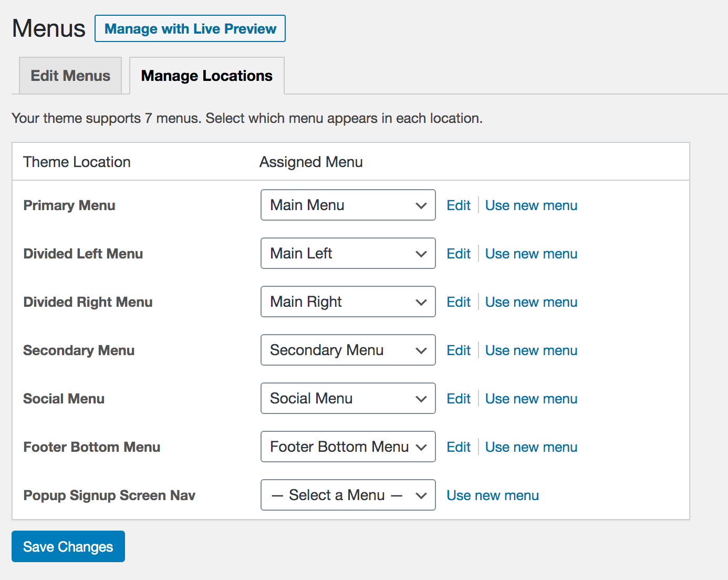
Task: Expand the Footer Bottom Menu dropdown
Action: coord(348,447)
